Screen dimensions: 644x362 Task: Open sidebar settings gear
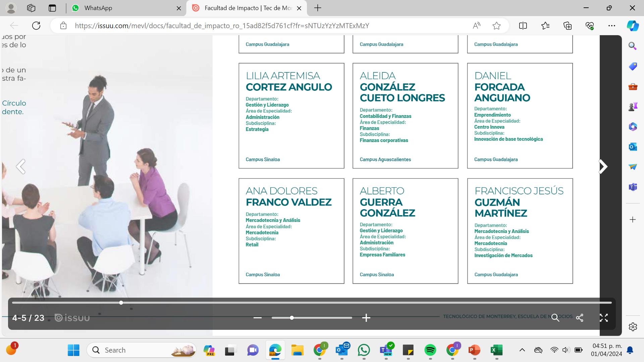coord(633,327)
